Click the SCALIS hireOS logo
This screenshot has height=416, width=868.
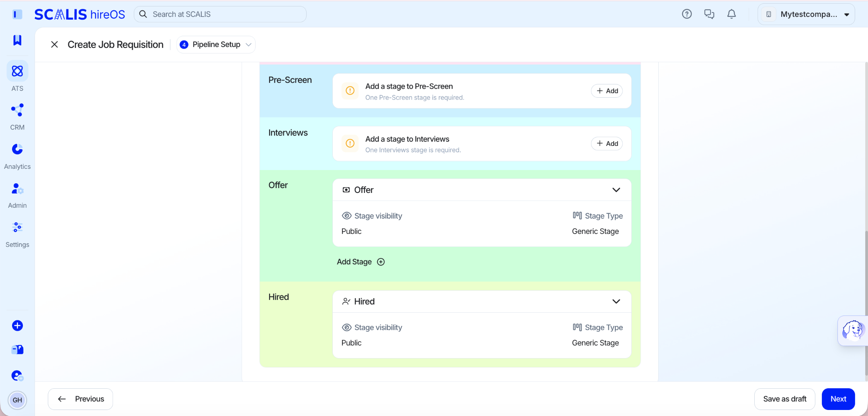[80, 14]
